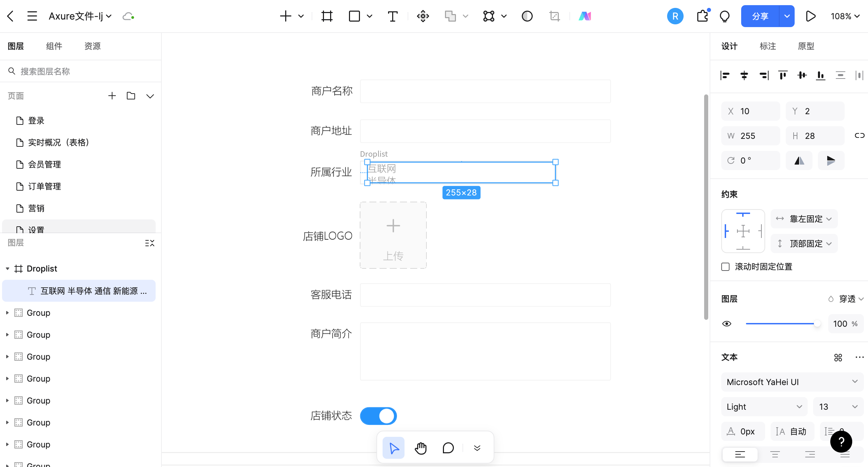Viewport: 868px width, 467px height.
Task: Switch to the 组件 tab
Action: coord(54,46)
